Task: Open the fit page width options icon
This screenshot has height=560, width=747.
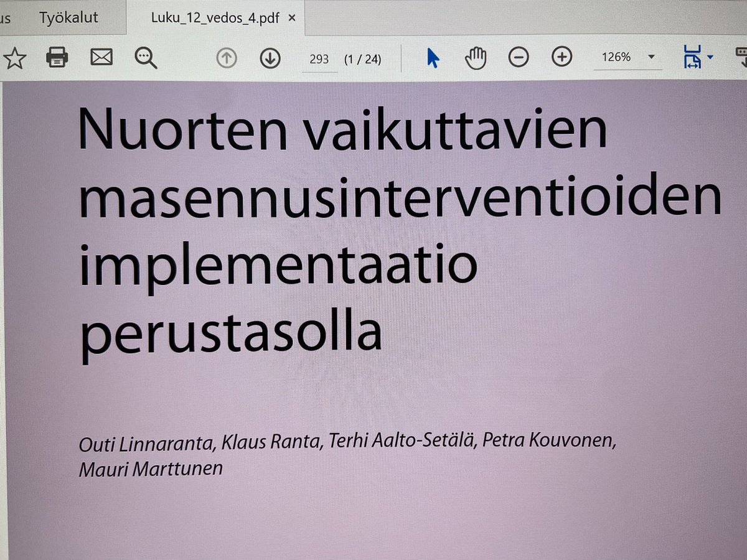Action: [697, 56]
